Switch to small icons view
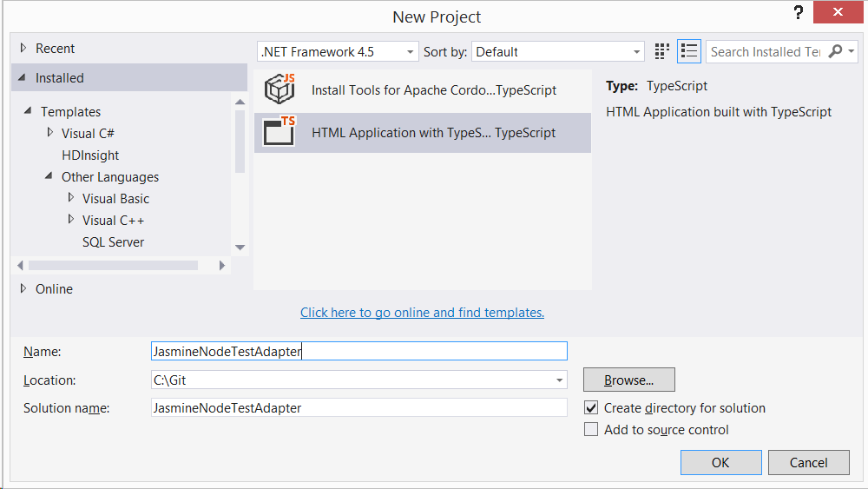Image resolution: width=868 pixels, height=489 pixels. [x=663, y=51]
